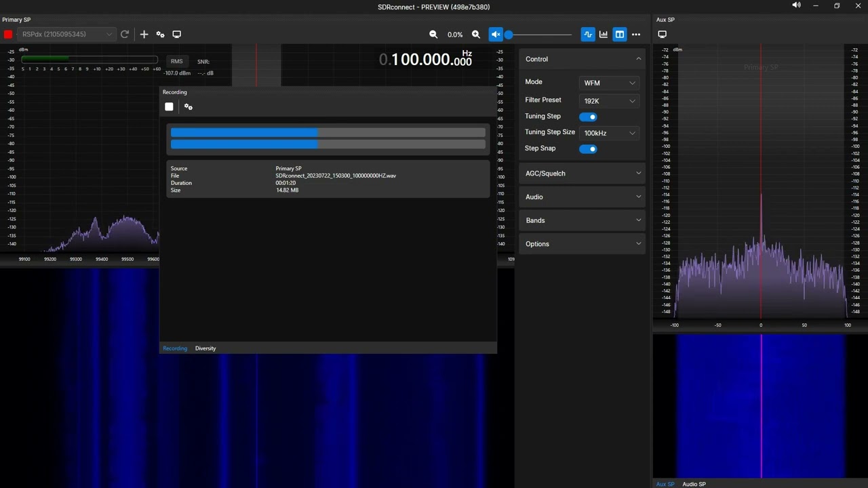Restore down the SDRconnect window

[837, 6]
